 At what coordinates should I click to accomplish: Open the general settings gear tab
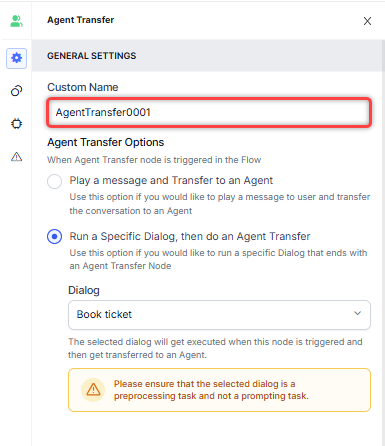[16, 58]
